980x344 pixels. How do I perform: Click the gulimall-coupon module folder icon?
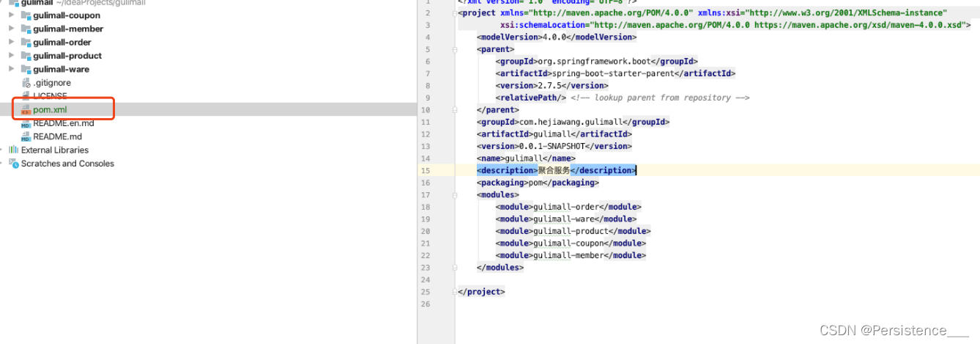pyautogui.click(x=26, y=15)
